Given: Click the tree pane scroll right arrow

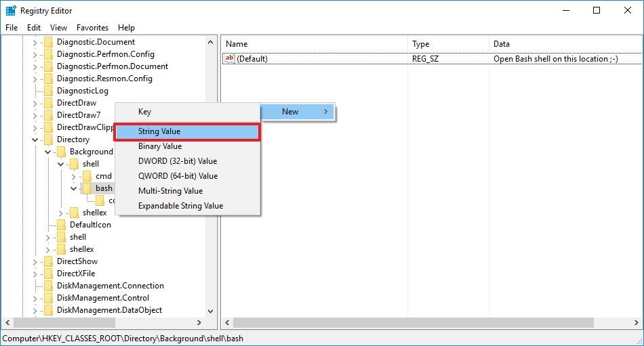Looking at the screenshot, I should [x=199, y=322].
